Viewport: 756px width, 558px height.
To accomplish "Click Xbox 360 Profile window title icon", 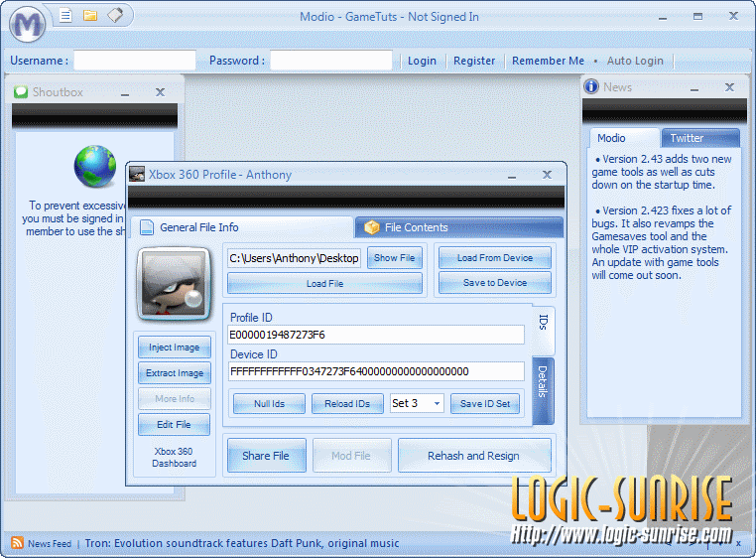I will point(137,174).
